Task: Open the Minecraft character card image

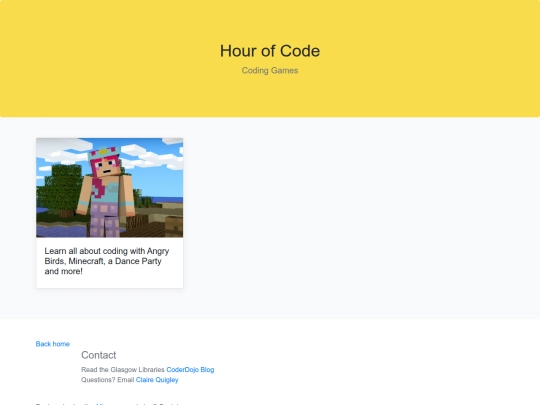Action: pos(110,187)
